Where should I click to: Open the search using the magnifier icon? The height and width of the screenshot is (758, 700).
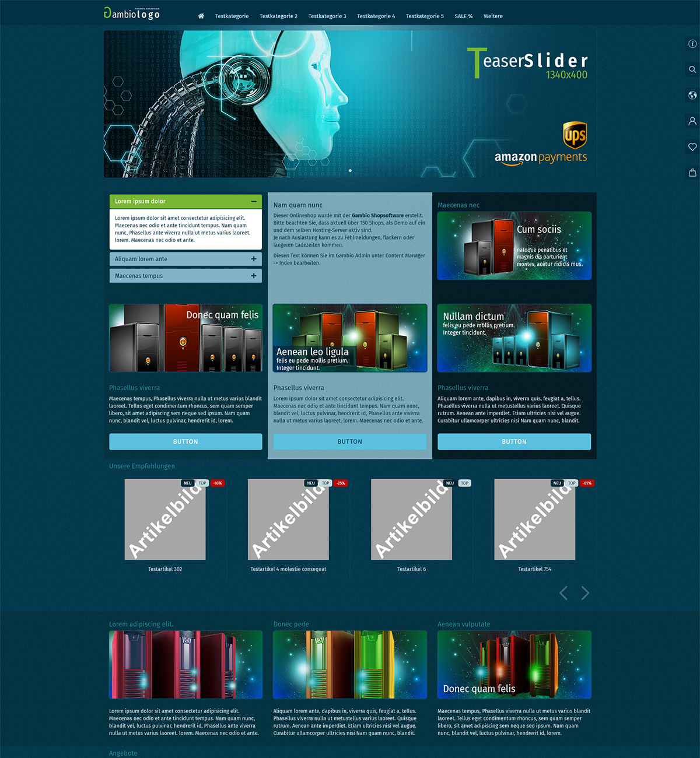click(x=692, y=69)
